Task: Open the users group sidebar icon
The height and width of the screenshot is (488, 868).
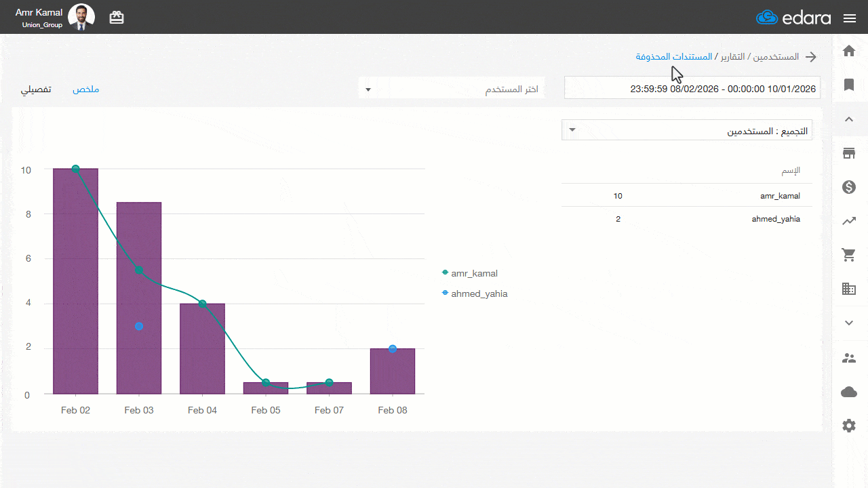Action: [x=848, y=358]
